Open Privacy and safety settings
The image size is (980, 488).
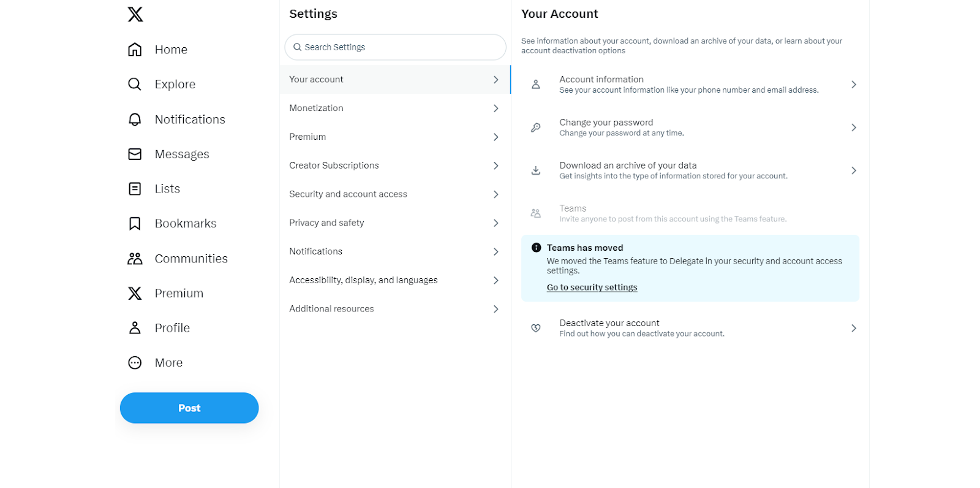(x=326, y=223)
